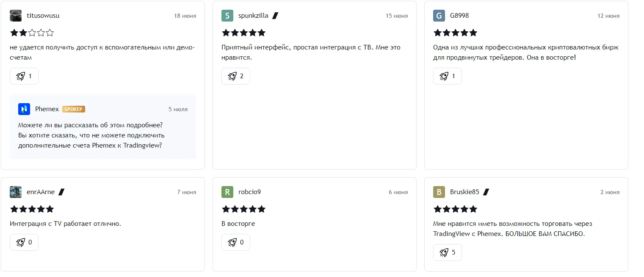Click the rocket boost on Bruskie85's review

pos(448,252)
